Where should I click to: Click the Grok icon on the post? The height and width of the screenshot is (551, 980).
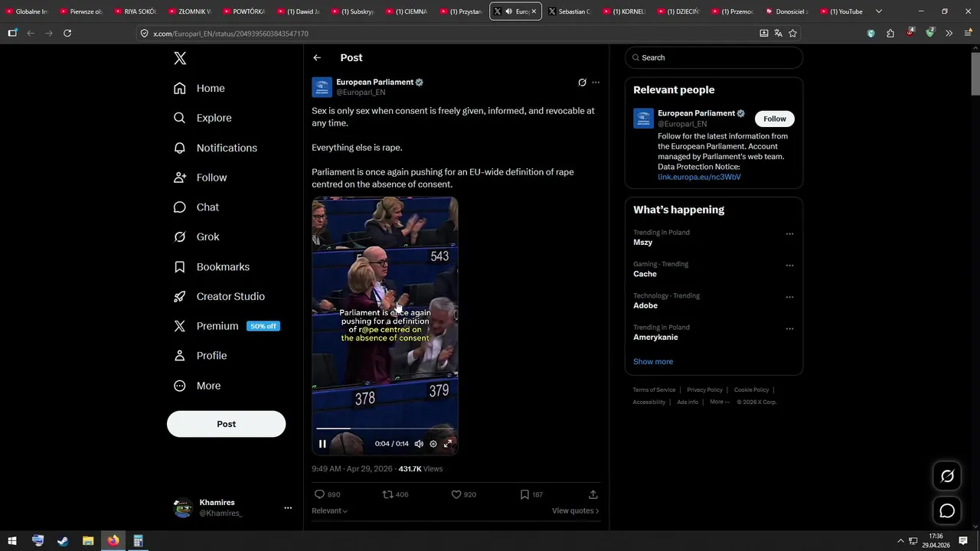point(582,83)
